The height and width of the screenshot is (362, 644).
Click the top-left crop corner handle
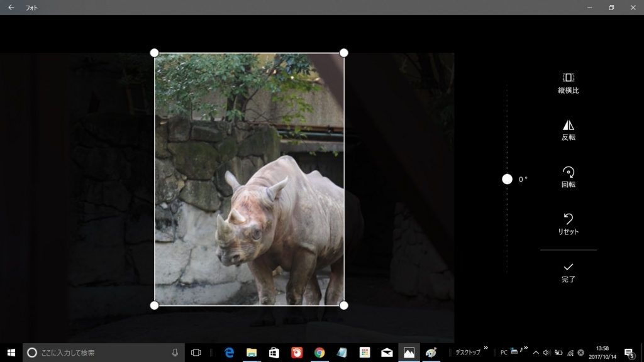[155, 53]
